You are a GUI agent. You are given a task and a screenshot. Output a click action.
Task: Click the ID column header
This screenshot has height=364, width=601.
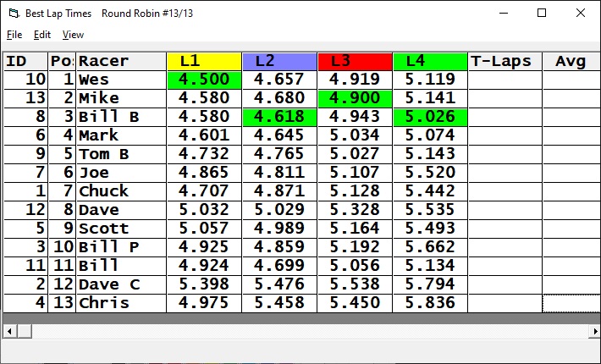pos(25,61)
